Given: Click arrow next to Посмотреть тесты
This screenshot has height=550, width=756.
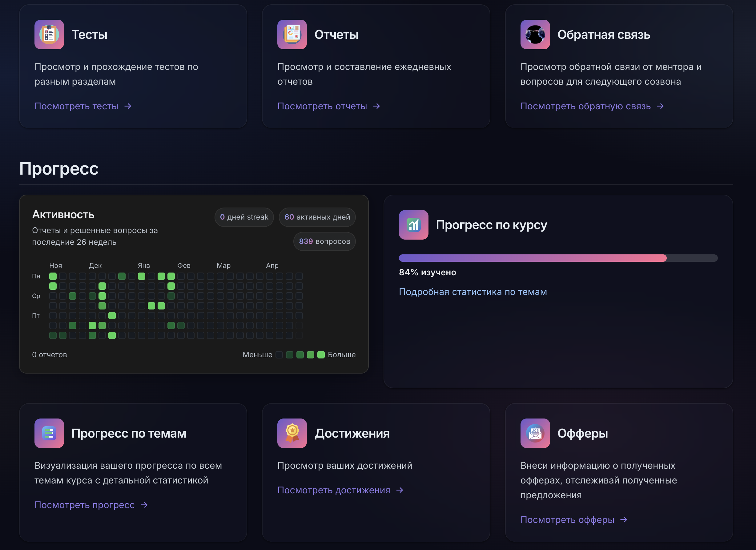Looking at the screenshot, I should pos(128,106).
